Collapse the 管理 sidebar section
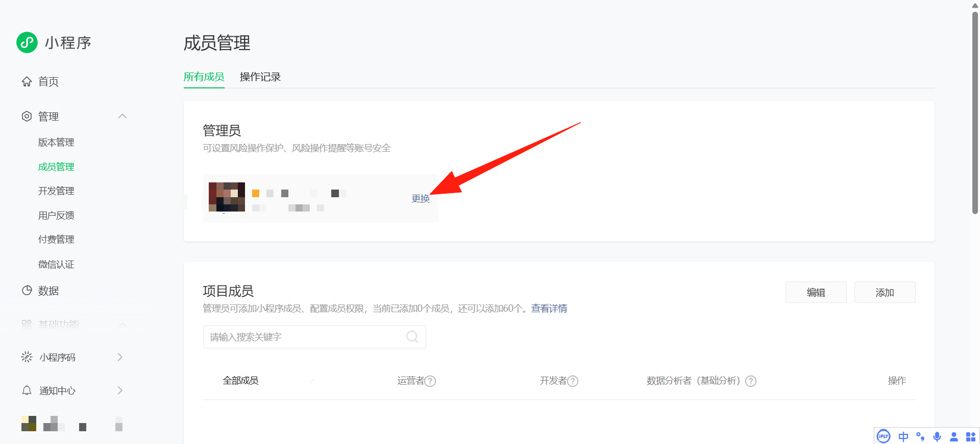 point(122,116)
